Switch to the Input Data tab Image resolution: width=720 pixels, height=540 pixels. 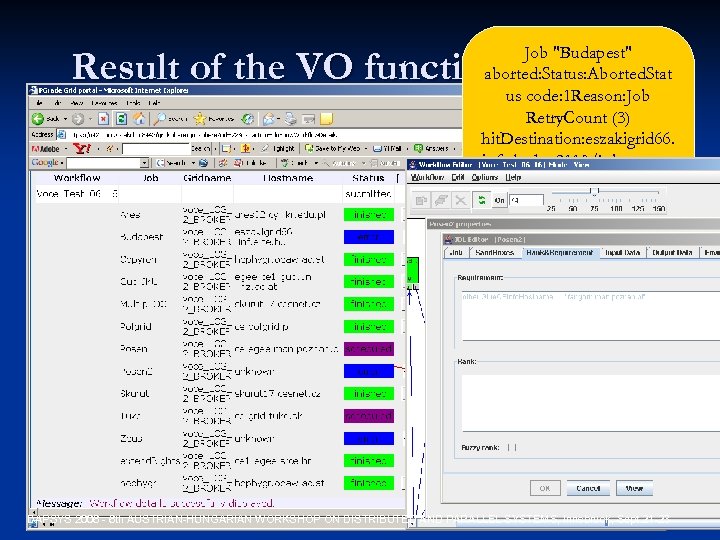coord(622,253)
